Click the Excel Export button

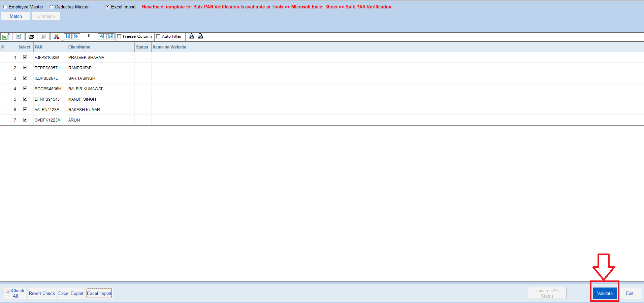[71, 293]
